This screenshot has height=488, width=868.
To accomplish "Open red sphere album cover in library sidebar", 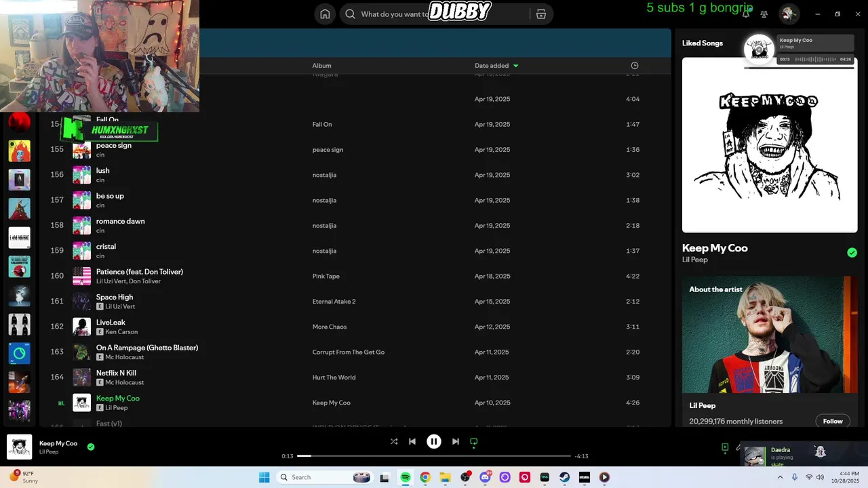I will [x=19, y=123].
